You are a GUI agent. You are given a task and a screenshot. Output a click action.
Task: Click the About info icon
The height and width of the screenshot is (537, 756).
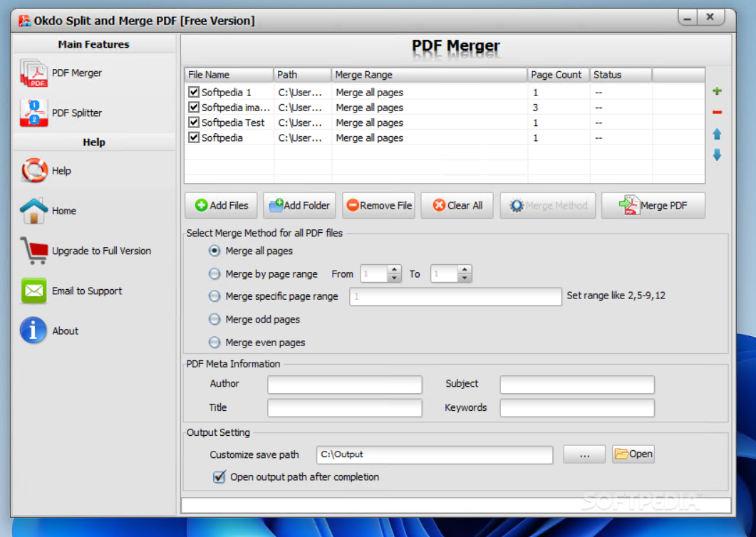coord(33,330)
